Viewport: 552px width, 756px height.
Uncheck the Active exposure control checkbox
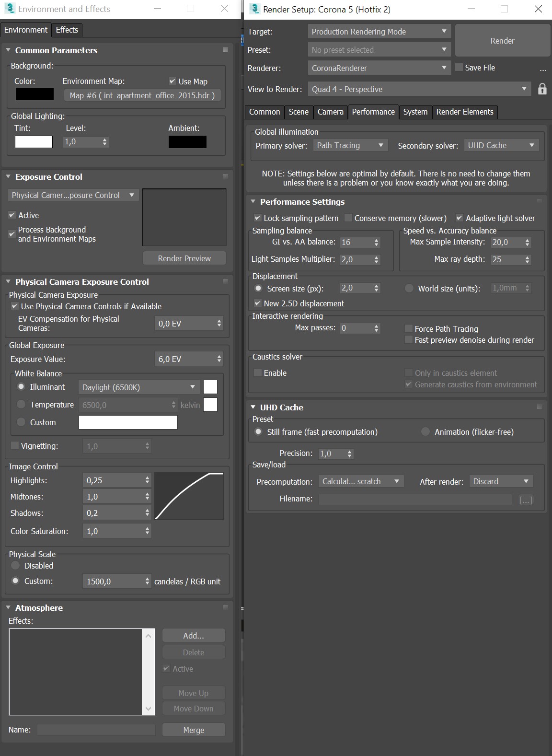(x=12, y=215)
